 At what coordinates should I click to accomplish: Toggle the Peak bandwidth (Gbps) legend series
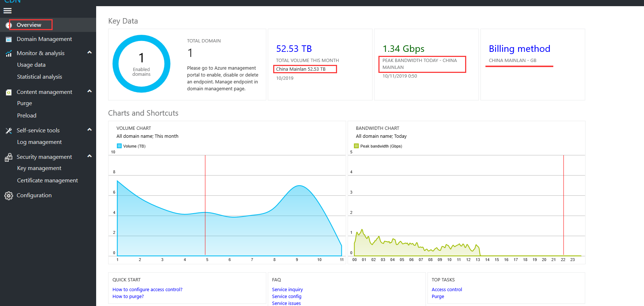tap(378, 146)
